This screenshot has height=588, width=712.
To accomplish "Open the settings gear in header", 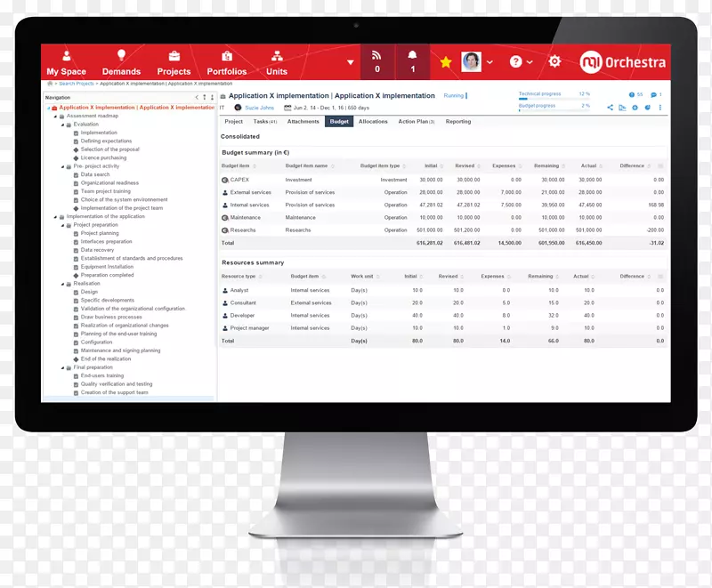I will point(554,61).
